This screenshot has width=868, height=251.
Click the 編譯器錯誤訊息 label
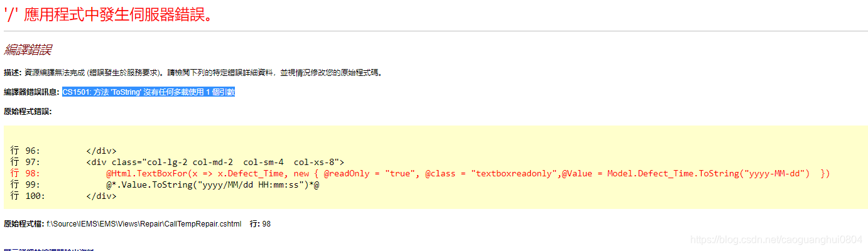pyautogui.click(x=31, y=92)
